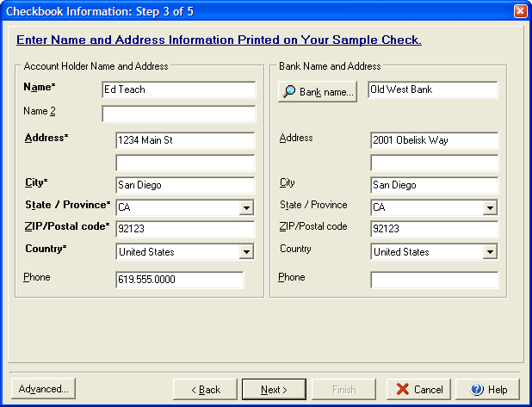Close the Checkbook Information dialog
This screenshot has height=407, width=532.
pos(520,10)
